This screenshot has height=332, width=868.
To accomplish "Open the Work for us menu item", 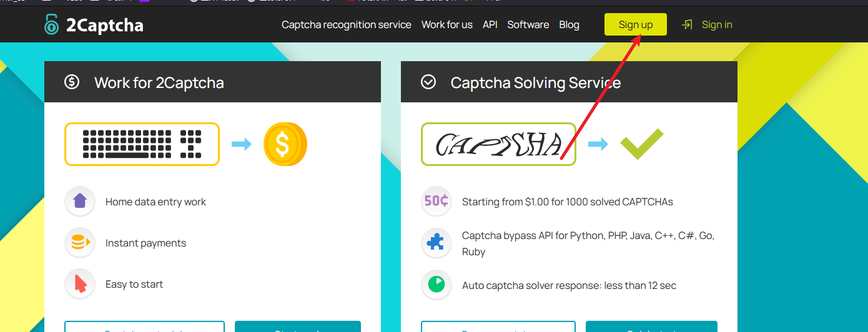I will tap(447, 25).
